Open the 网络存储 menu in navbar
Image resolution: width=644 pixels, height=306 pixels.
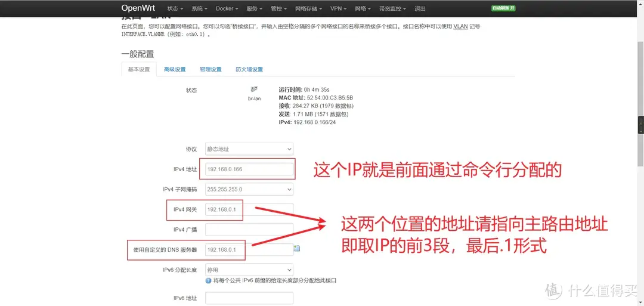click(x=308, y=8)
